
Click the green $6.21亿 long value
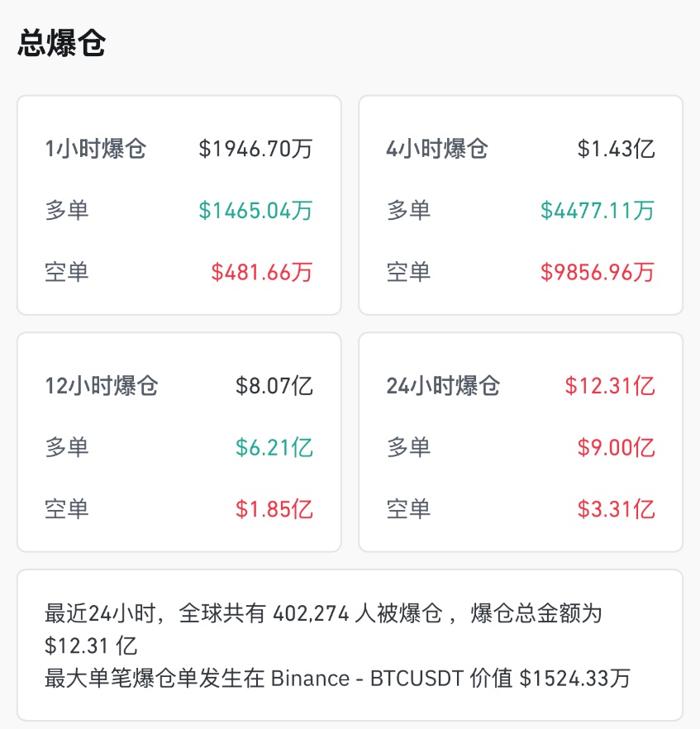[274, 447]
